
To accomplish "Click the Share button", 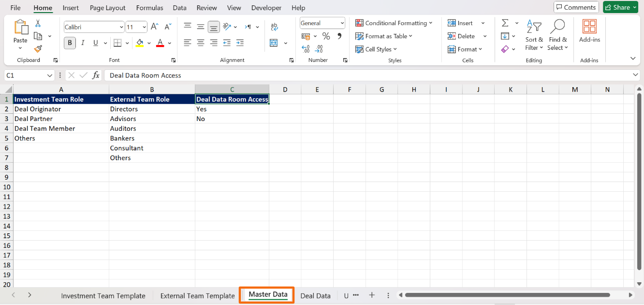I will click(x=621, y=7).
